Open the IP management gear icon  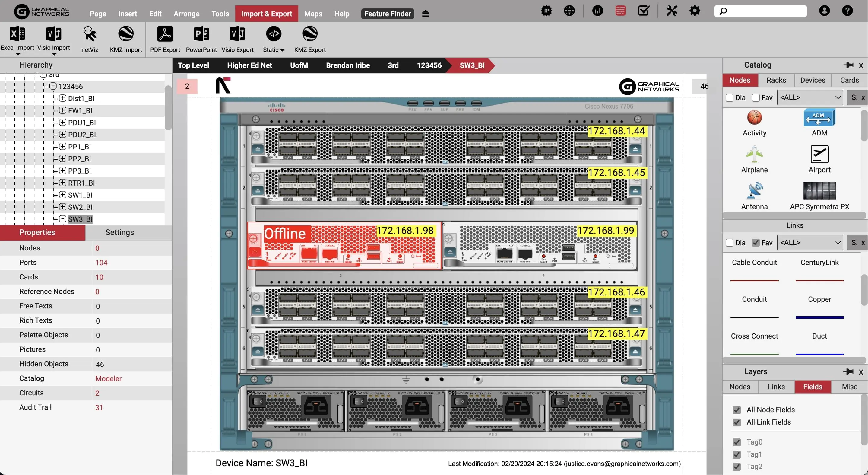tap(546, 11)
